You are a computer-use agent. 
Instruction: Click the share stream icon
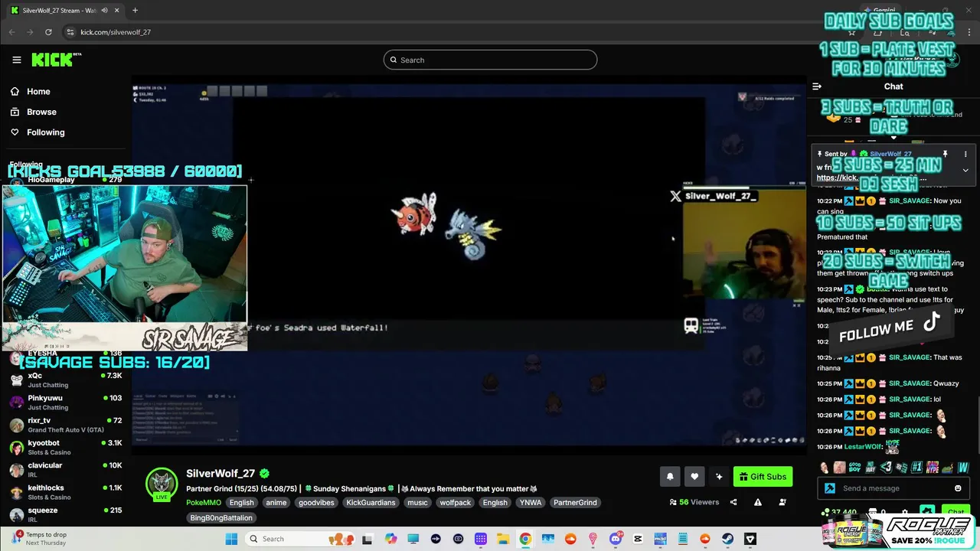[733, 503]
